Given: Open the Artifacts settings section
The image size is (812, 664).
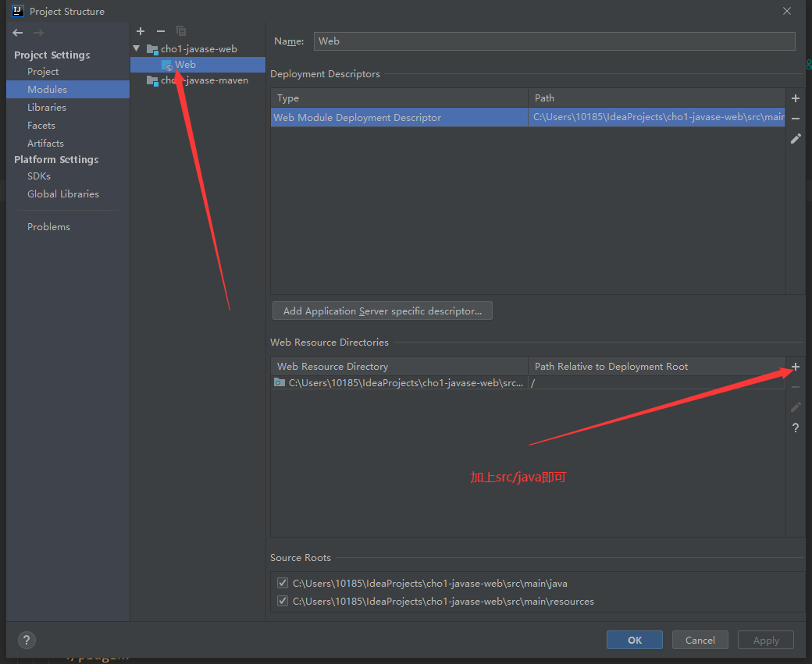Looking at the screenshot, I should pos(45,144).
